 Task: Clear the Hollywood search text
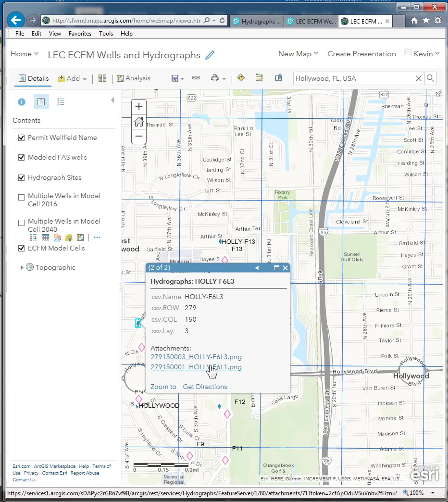click(419, 79)
